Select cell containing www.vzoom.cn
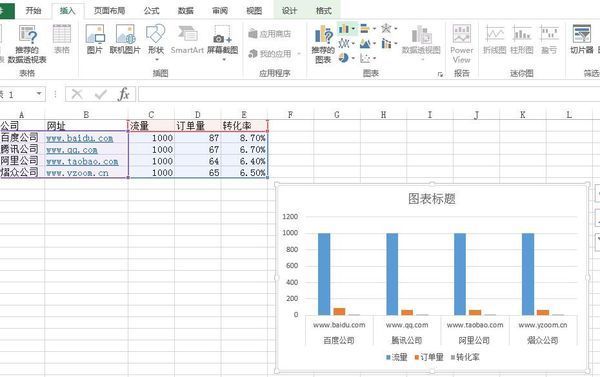The width and height of the screenshot is (600, 377). click(86, 173)
